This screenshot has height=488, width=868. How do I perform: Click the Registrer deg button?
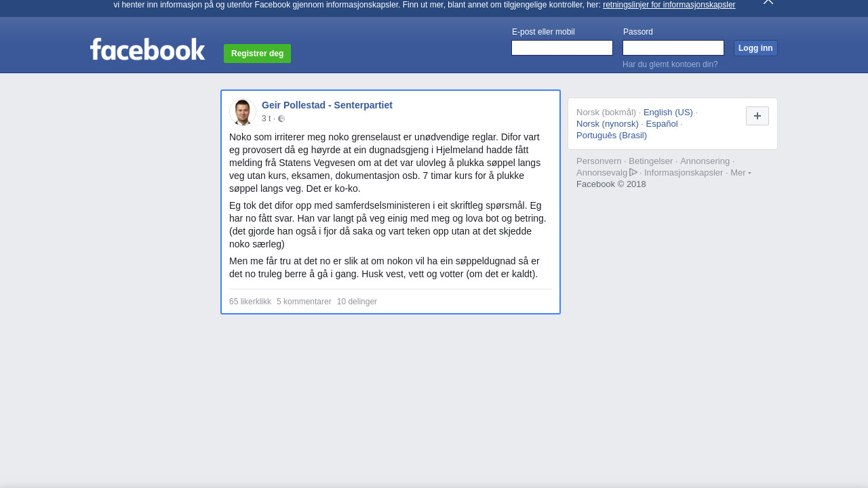(257, 54)
